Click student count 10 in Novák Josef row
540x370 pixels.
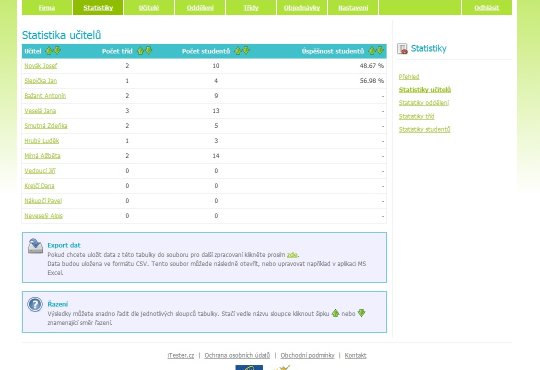coord(216,65)
